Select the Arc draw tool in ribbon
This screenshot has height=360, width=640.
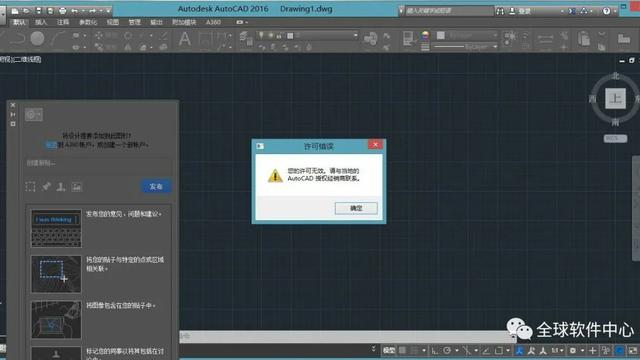pos(57,39)
